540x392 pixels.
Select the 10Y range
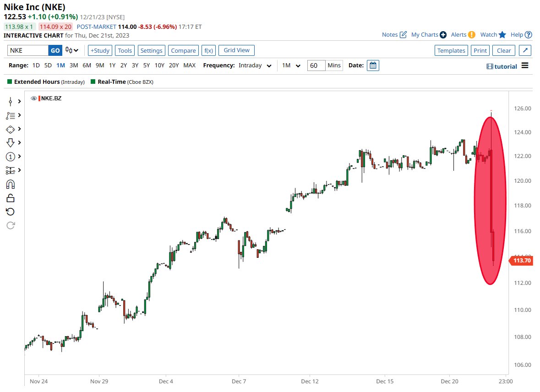pos(159,65)
